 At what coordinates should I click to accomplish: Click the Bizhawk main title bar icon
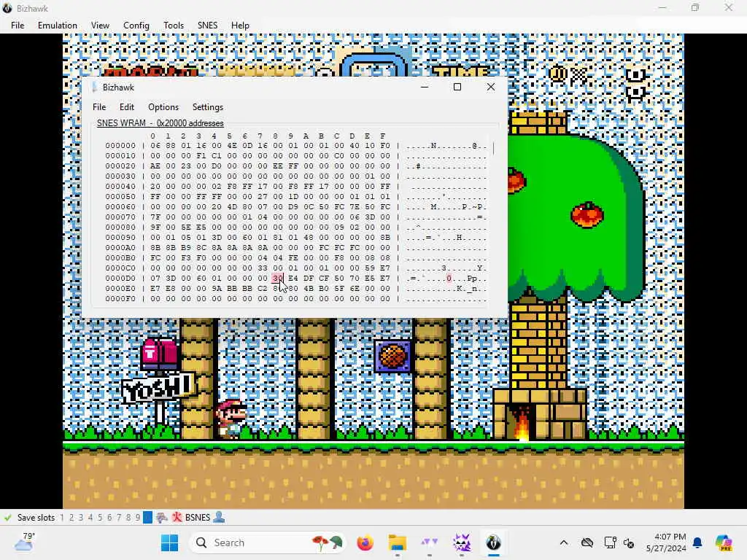7,8
